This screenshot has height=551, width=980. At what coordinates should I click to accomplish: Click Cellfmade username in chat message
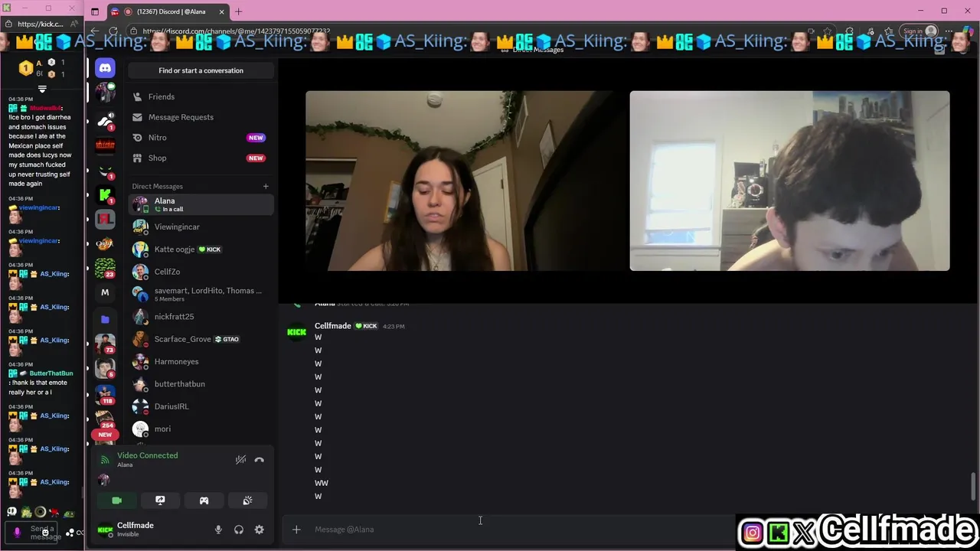coord(332,326)
